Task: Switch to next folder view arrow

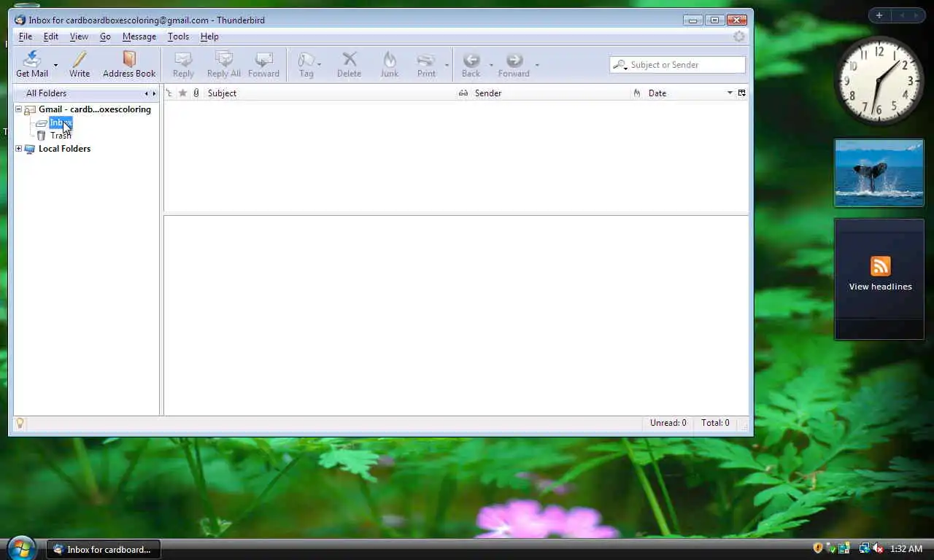Action: point(154,93)
